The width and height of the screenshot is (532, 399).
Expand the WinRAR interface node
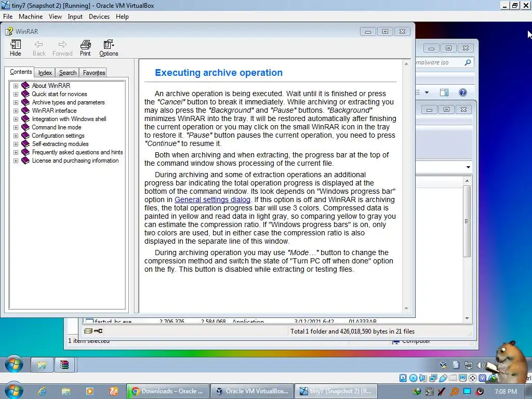pyautogui.click(x=16, y=111)
